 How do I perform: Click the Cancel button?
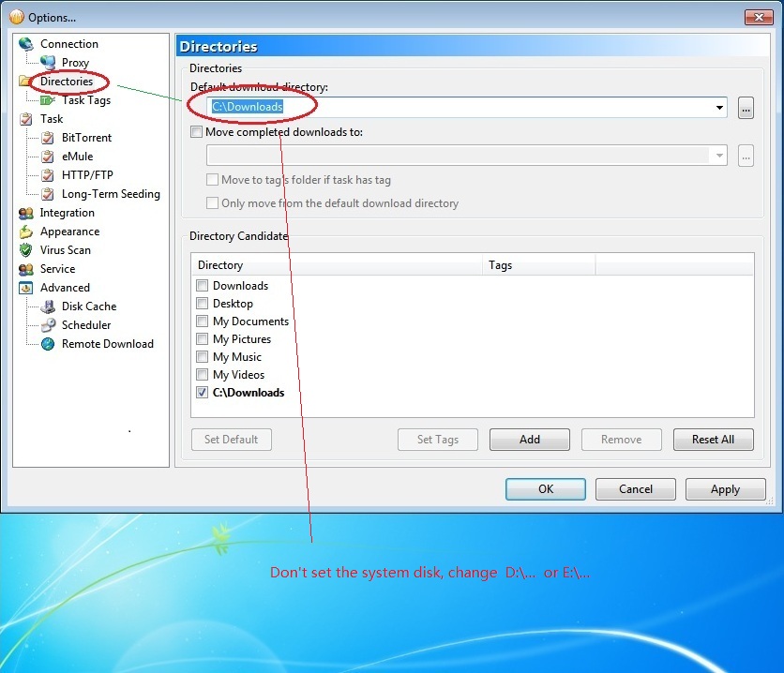click(x=636, y=488)
